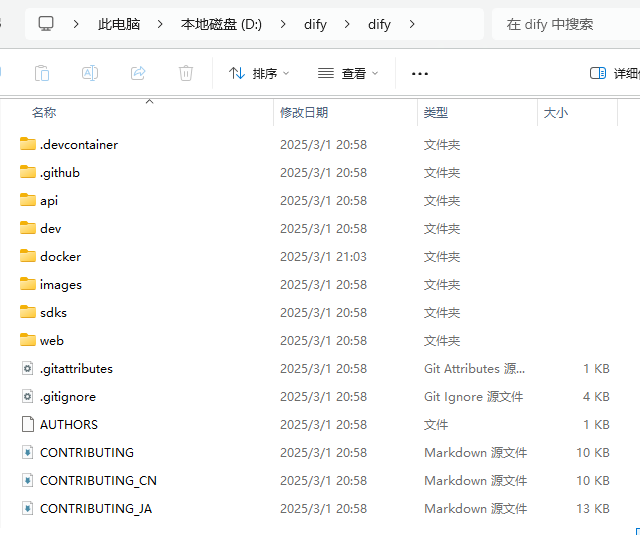
Task: Sort by the 修改日期 column header
Action: [x=304, y=112]
